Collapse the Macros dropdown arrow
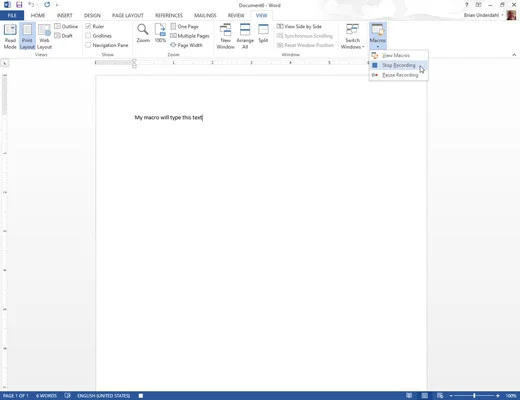Image resolution: width=520 pixels, height=400 pixels. click(x=378, y=46)
